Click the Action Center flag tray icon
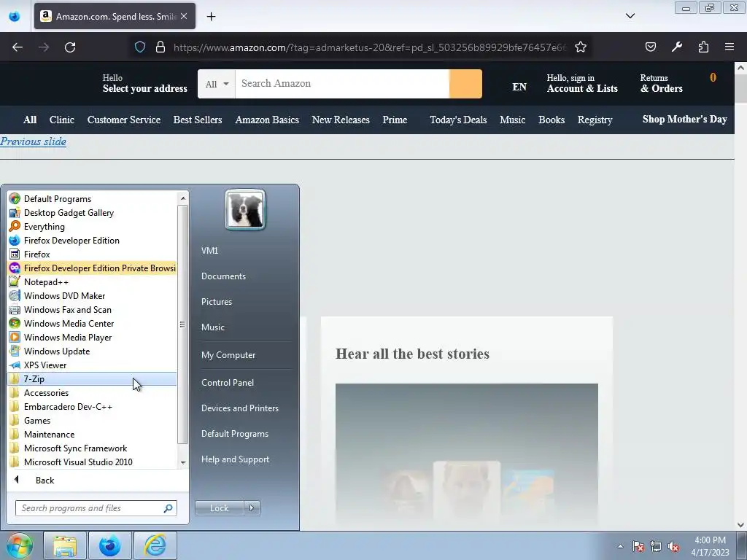Screen dimensions: 747x560 [638, 546]
